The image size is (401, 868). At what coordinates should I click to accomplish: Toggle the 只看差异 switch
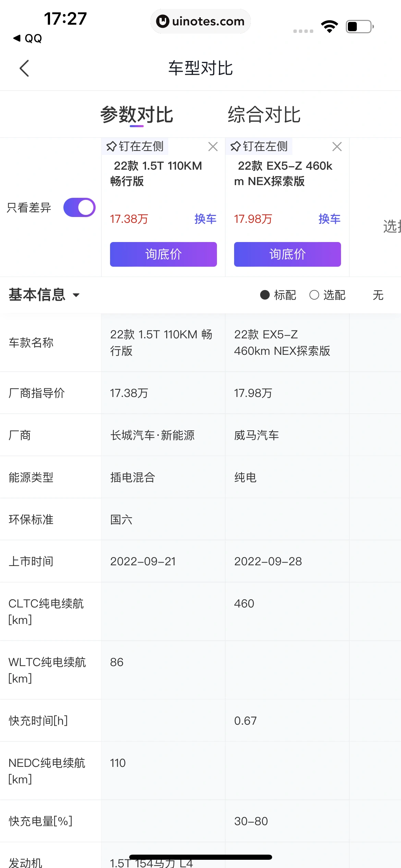(x=79, y=207)
